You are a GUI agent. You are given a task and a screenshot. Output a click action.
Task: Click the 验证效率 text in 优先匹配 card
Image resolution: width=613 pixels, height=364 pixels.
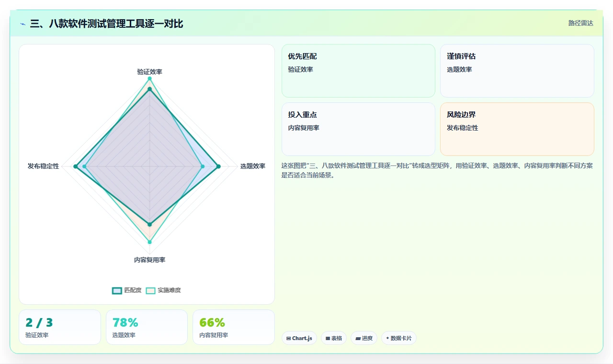[300, 69]
